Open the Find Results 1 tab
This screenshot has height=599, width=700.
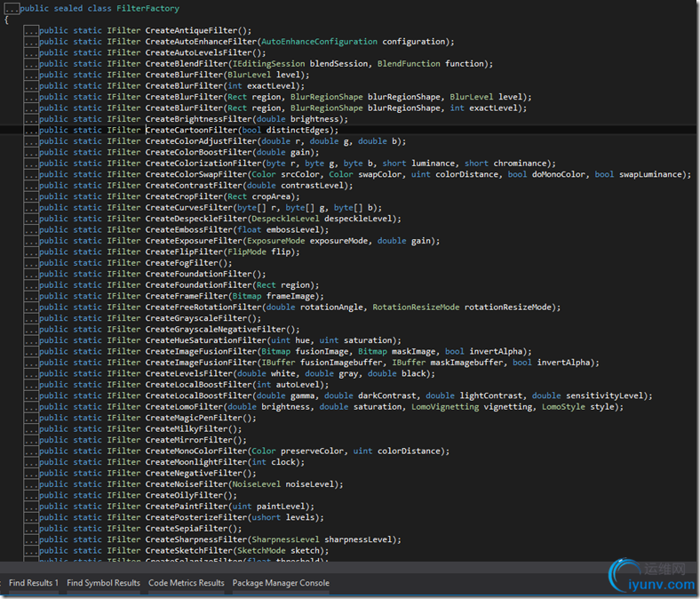click(34, 583)
